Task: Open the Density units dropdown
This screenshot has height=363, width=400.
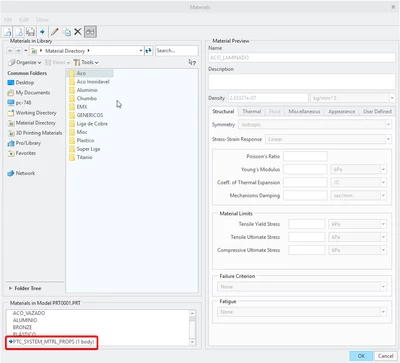Action: click(353, 98)
